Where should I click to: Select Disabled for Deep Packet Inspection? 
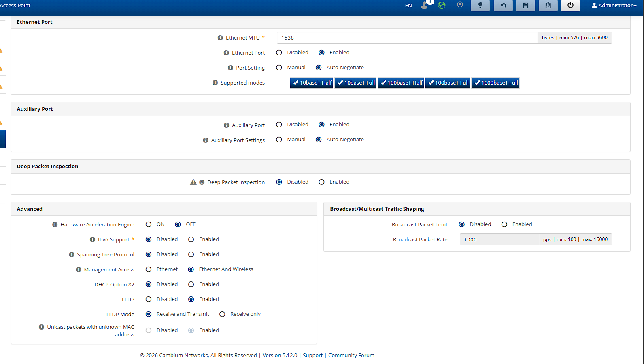[279, 182]
